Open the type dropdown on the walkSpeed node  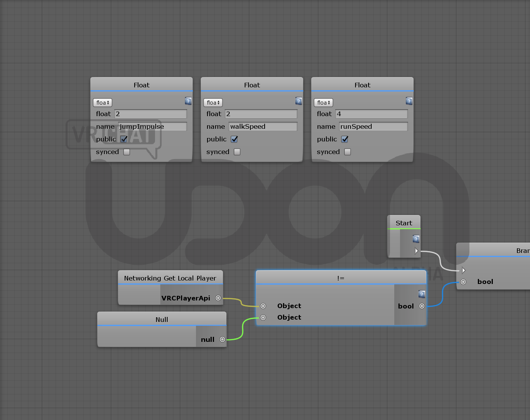coord(212,102)
